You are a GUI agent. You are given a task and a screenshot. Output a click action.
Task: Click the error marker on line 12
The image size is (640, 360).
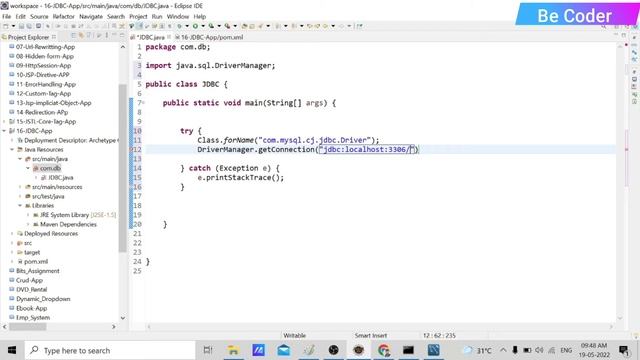tap(131, 149)
